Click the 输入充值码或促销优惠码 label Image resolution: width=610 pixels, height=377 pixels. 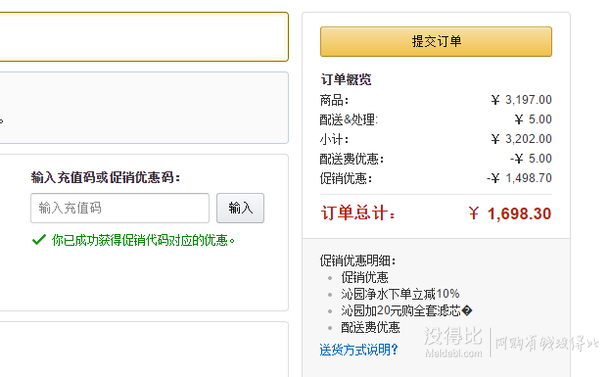105,177
